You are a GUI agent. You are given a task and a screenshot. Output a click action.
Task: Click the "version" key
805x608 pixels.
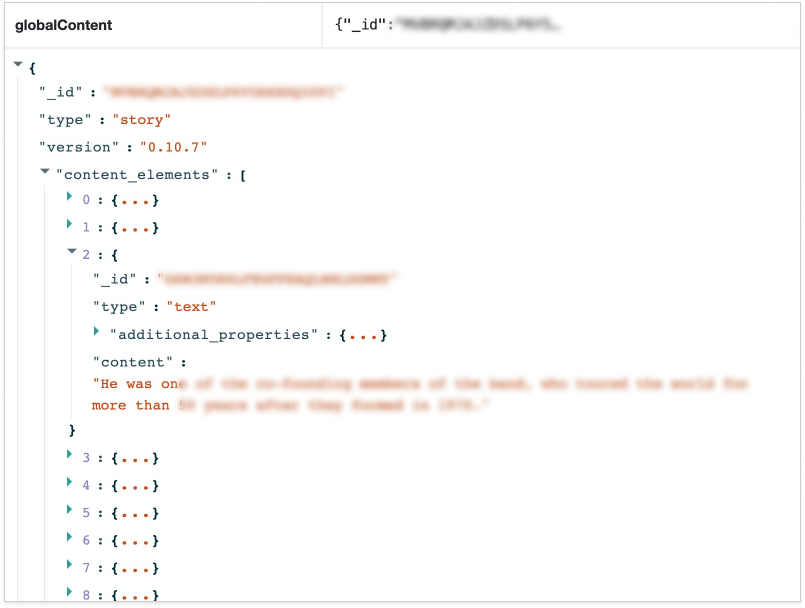click(79, 147)
